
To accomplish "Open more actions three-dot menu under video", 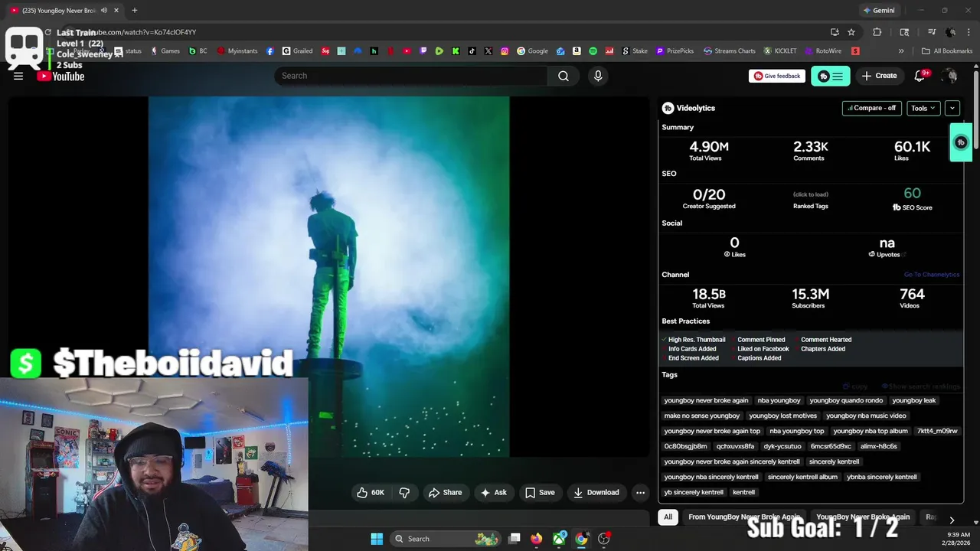I will (641, 492).
